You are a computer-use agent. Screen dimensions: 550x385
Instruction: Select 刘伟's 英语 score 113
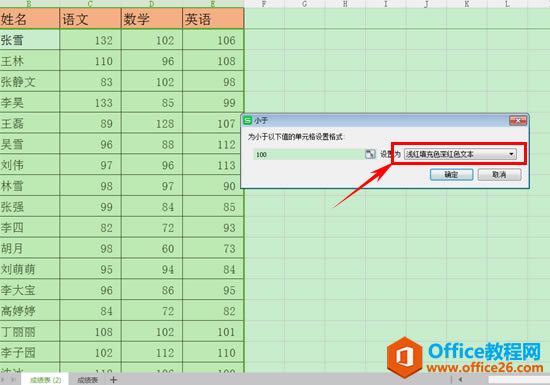tap(213, 165)
